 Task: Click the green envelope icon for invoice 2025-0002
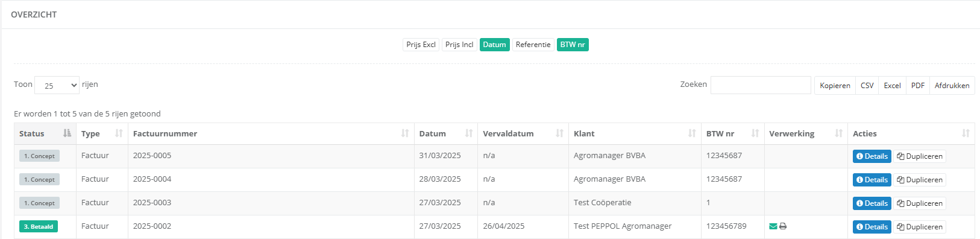coord(773,226)
